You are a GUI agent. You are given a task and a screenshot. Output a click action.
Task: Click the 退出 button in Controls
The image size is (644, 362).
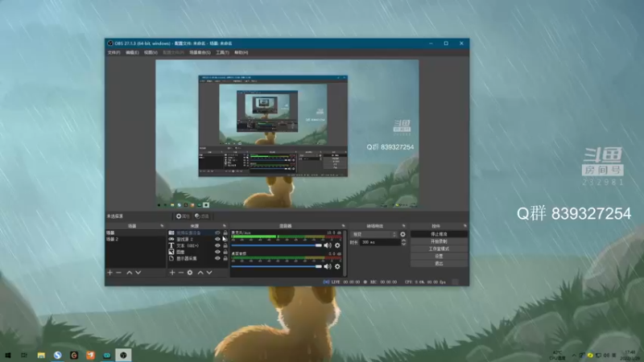439,264
